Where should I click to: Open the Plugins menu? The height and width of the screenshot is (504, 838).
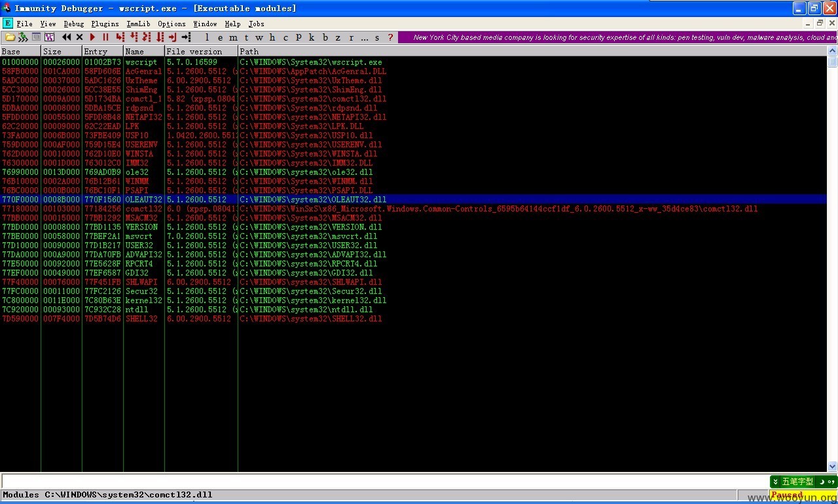point(105,24)
